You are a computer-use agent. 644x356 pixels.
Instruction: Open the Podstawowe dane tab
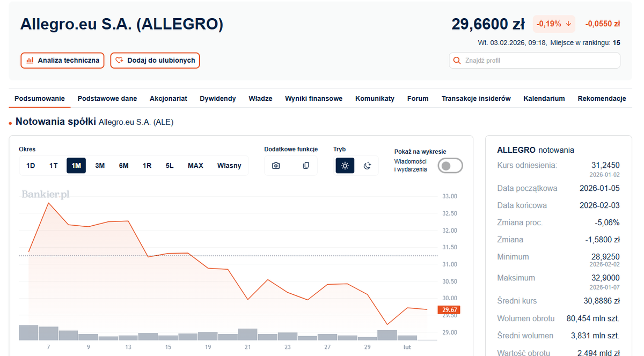pos(107,99)
